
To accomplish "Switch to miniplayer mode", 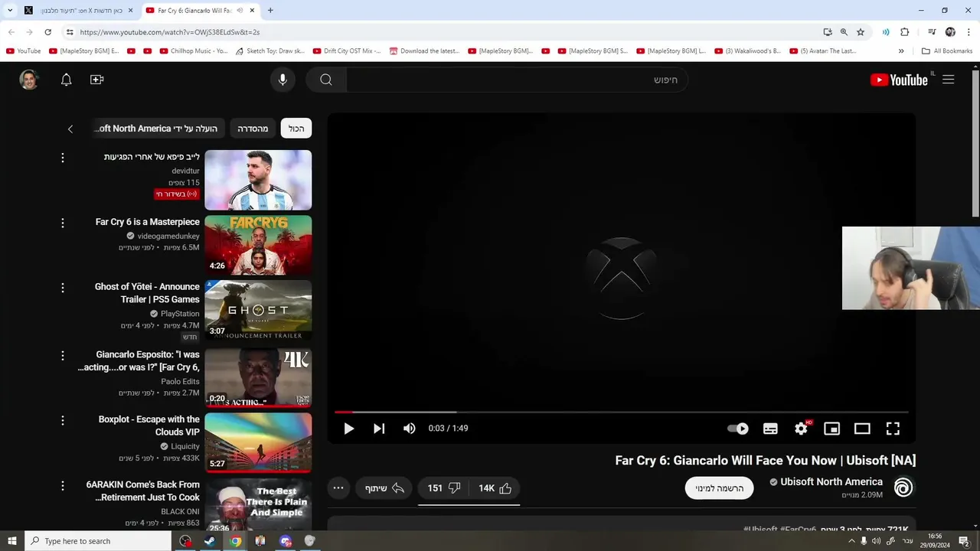I will tap(831, 429).
